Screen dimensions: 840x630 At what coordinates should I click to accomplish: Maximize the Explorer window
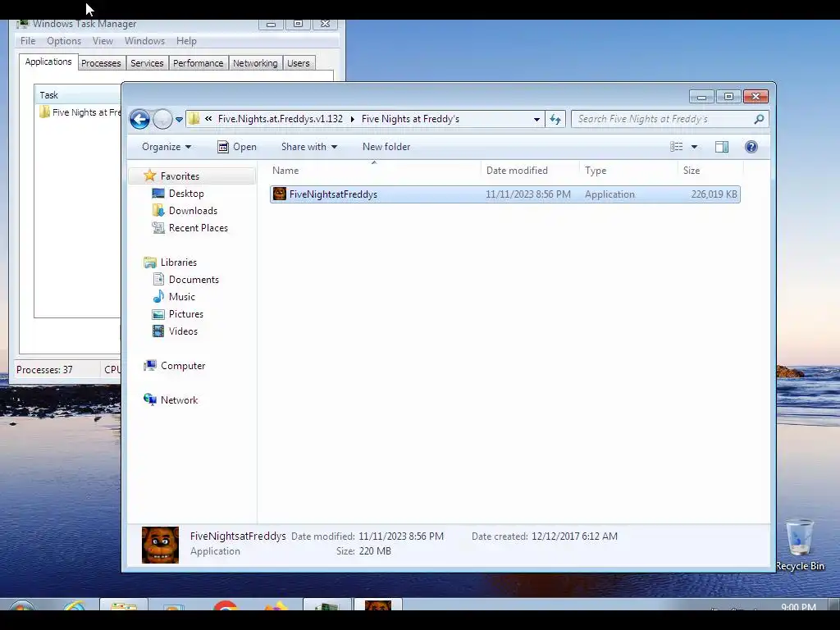[728, 97]
